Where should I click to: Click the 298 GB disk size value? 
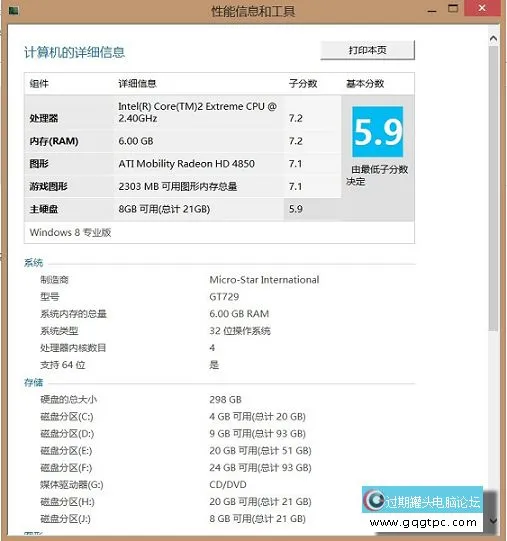coord(225,400)
